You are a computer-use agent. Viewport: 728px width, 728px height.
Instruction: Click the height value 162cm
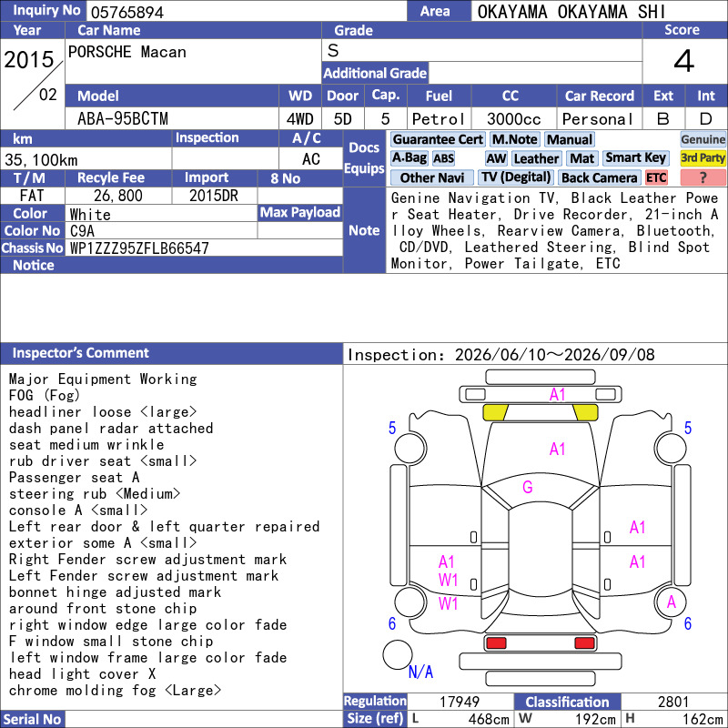[703, 719]
